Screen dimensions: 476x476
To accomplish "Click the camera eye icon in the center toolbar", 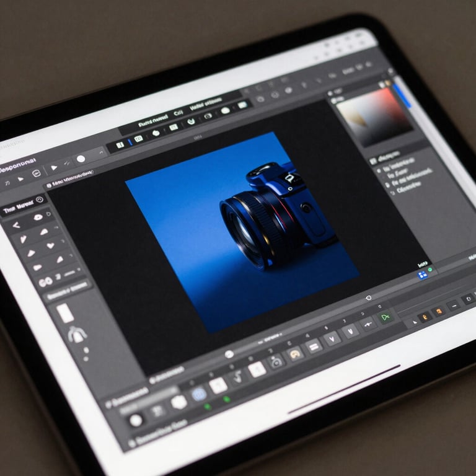I will [x=208, y=116].
